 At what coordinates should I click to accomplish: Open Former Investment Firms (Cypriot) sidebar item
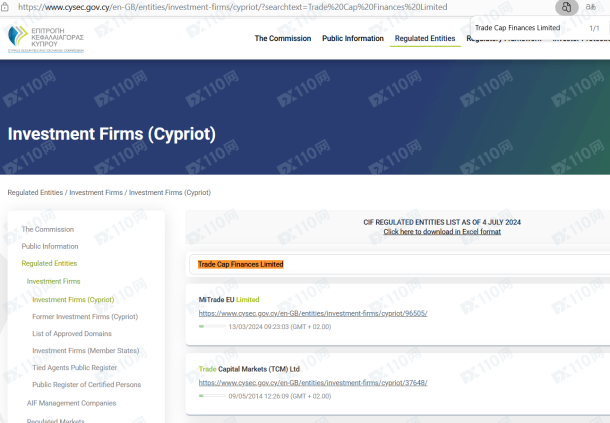(85, 317)
